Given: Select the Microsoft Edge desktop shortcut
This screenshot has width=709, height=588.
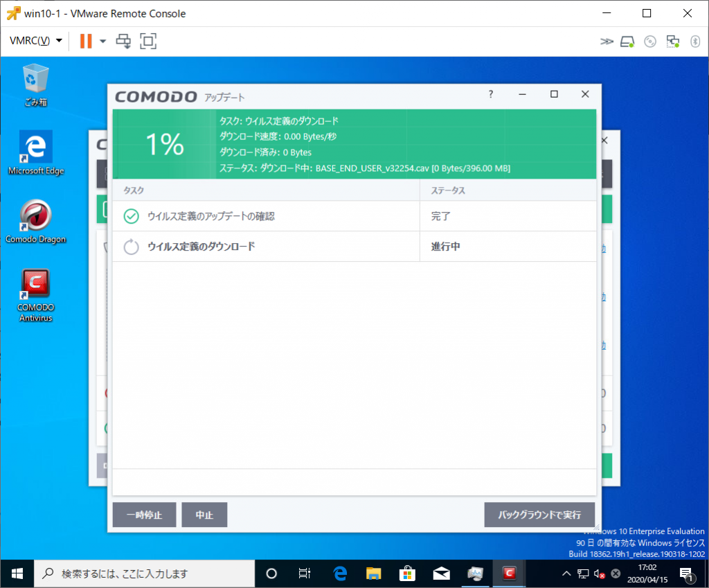Looking at the screenshot, I should tap(36, 152).
